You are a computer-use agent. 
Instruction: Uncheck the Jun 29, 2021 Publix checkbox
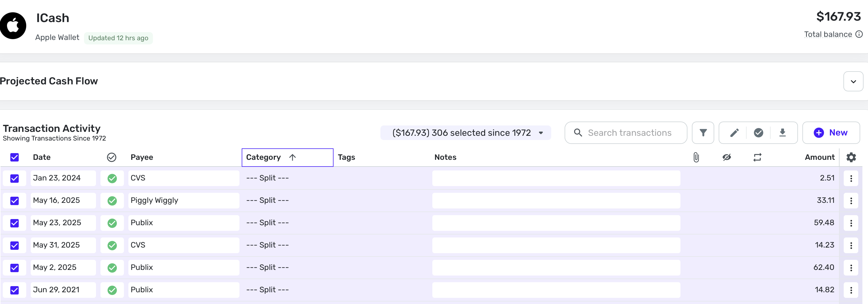pyautogui.click(x=15, y=290)
